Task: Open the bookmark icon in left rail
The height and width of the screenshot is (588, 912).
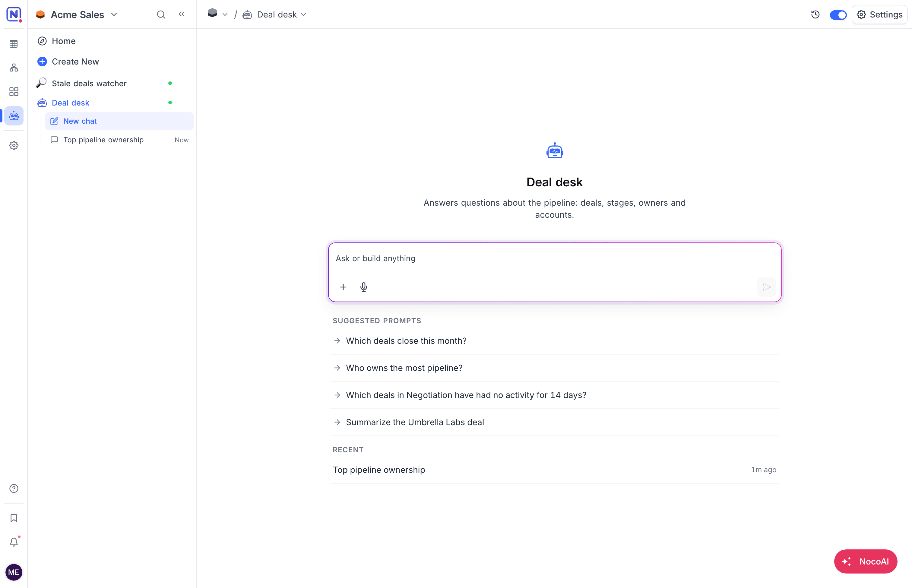Action: coord(14,518)
